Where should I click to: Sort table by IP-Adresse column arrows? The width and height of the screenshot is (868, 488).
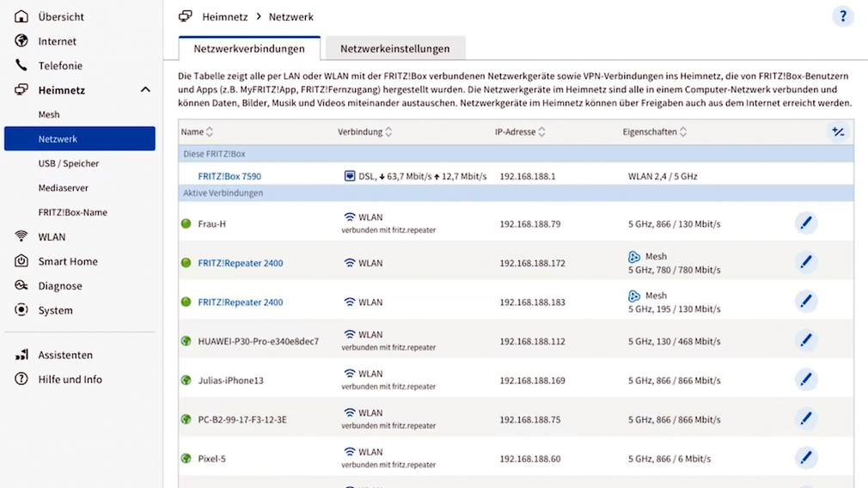pos(541,131)
